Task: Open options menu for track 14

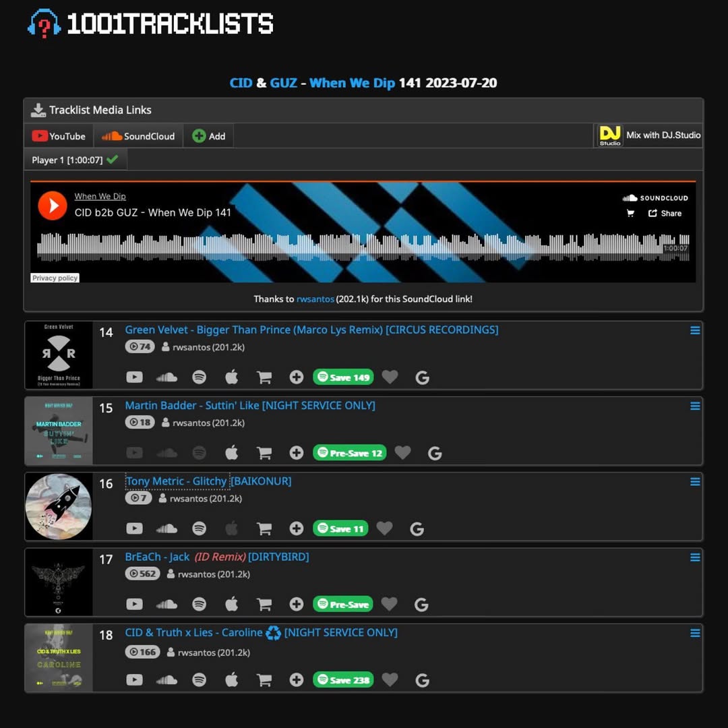Action: tap(695, 330)
